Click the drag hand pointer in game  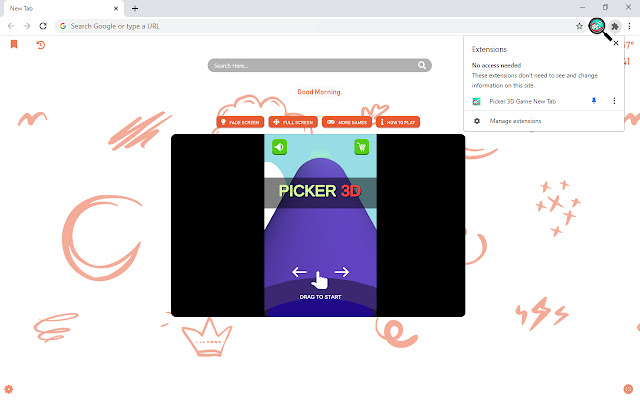(320, 280)
